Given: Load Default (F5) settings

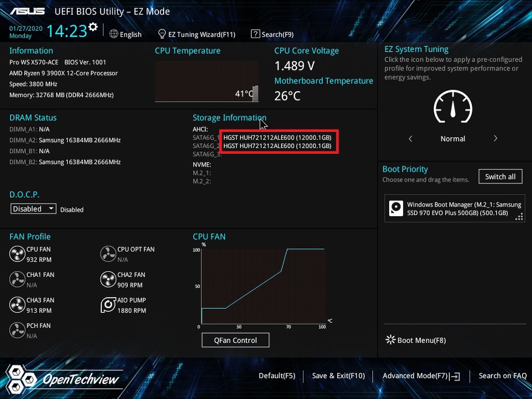Looking at the screenshot, I should tap(277, 376).
